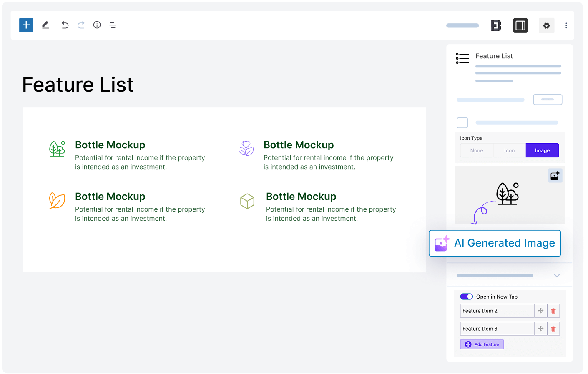Select the pencil edit tool

click(45, 25)
